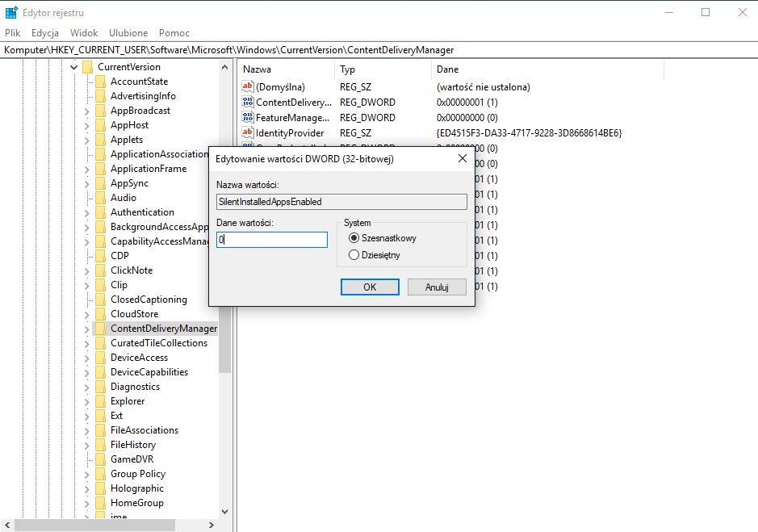Expand the HomeGroup key arrow

coord(87,503)
